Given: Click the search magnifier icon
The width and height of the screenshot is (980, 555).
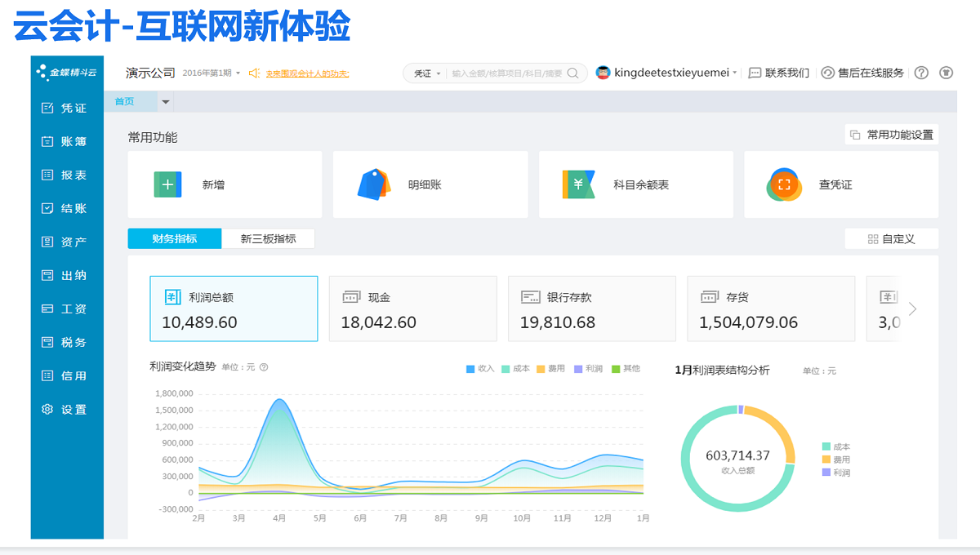Looking at the screenshot, I should pyautogui.click(x=573, y=73).
